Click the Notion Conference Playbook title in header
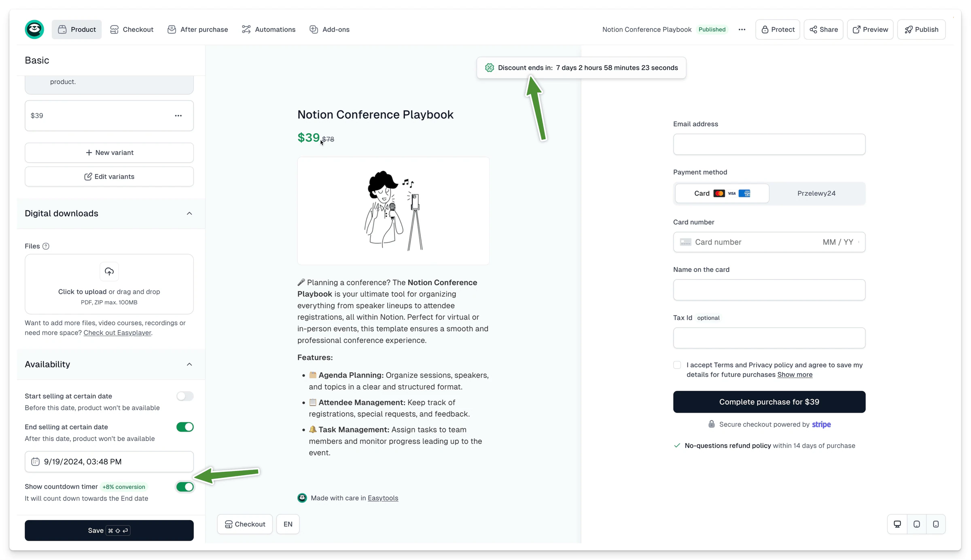Screen dimensions: 971x560 point(647,30)
